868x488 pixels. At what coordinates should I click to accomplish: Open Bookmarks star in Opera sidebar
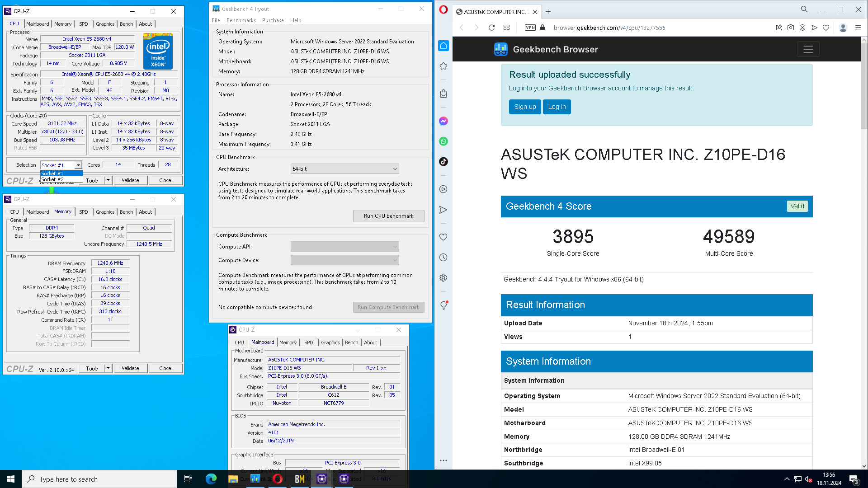tap(443, 66)
